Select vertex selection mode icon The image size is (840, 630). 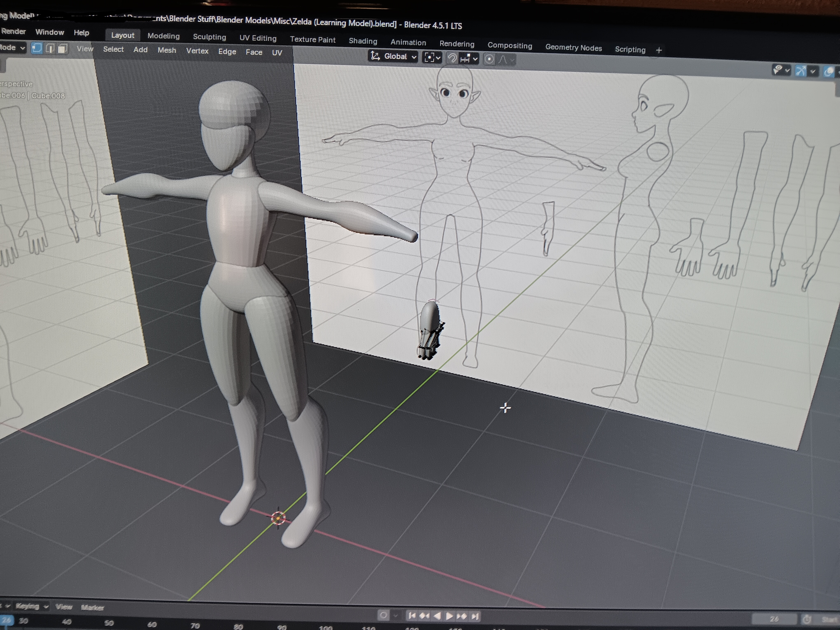(36, 48)
